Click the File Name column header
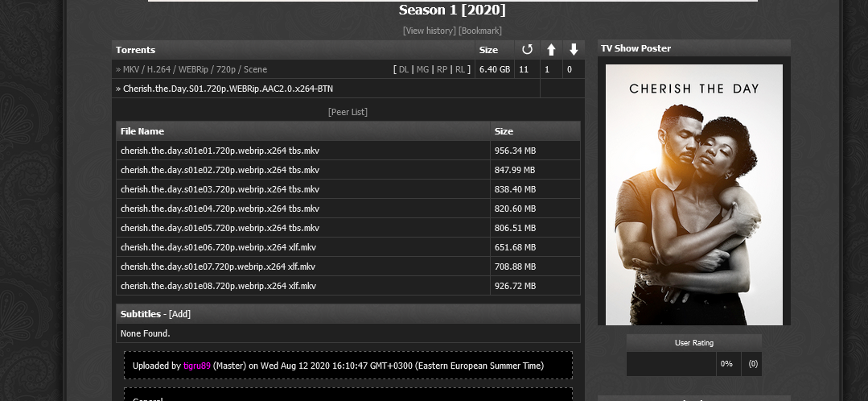 point(142,131)
